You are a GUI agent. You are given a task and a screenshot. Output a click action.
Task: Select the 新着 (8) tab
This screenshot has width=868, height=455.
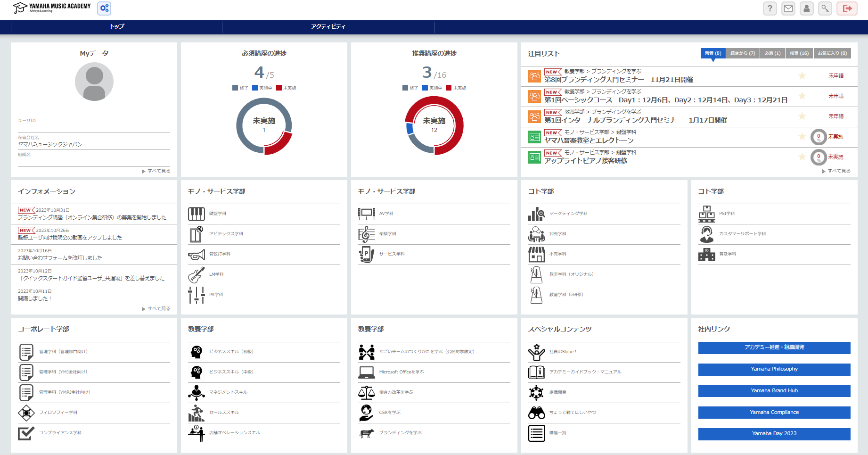[713, 53]
